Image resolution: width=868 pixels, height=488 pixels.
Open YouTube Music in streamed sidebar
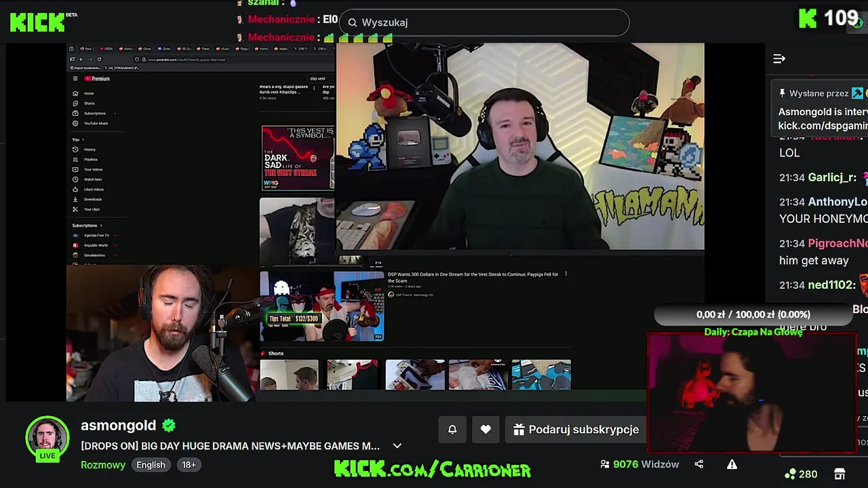tap(90, 123)
